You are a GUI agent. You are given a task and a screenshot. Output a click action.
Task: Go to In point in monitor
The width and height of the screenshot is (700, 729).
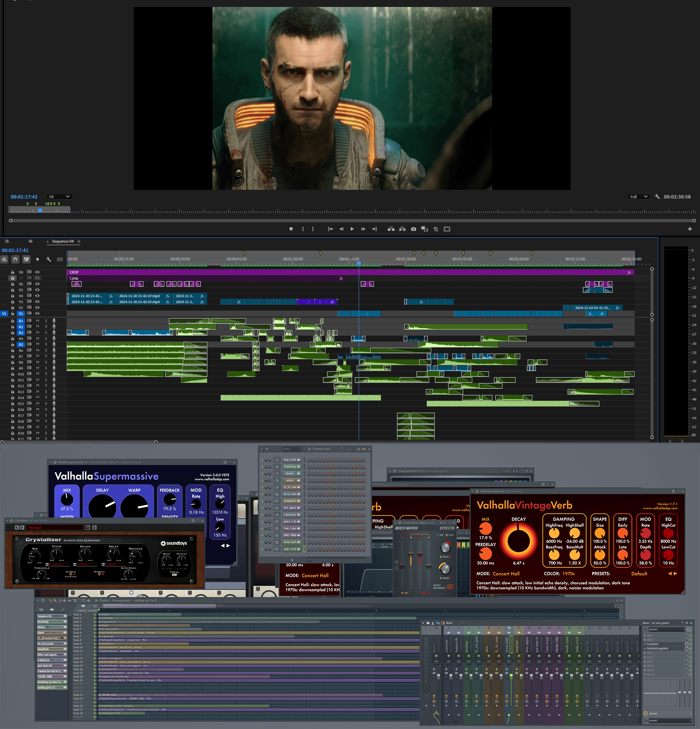coord(330,229)
